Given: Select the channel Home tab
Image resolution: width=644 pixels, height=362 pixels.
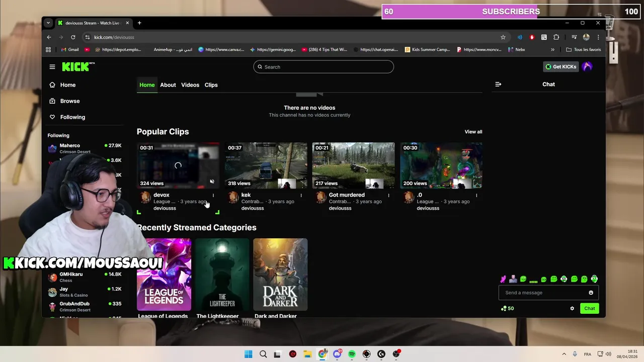Looking at the screenshot, I should [x=147, y=85].
